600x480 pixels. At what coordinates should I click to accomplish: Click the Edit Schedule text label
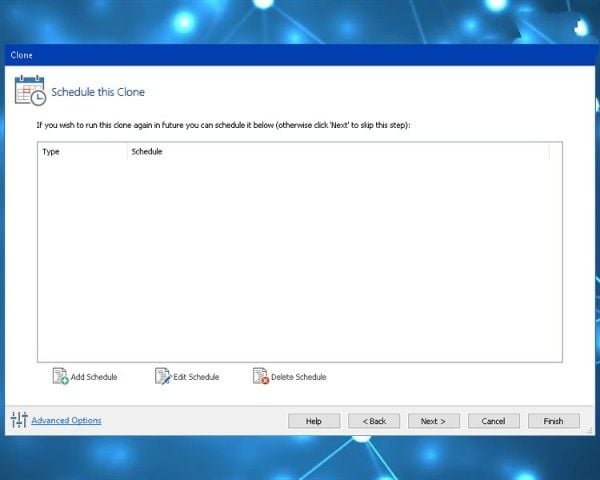point(196,377)
